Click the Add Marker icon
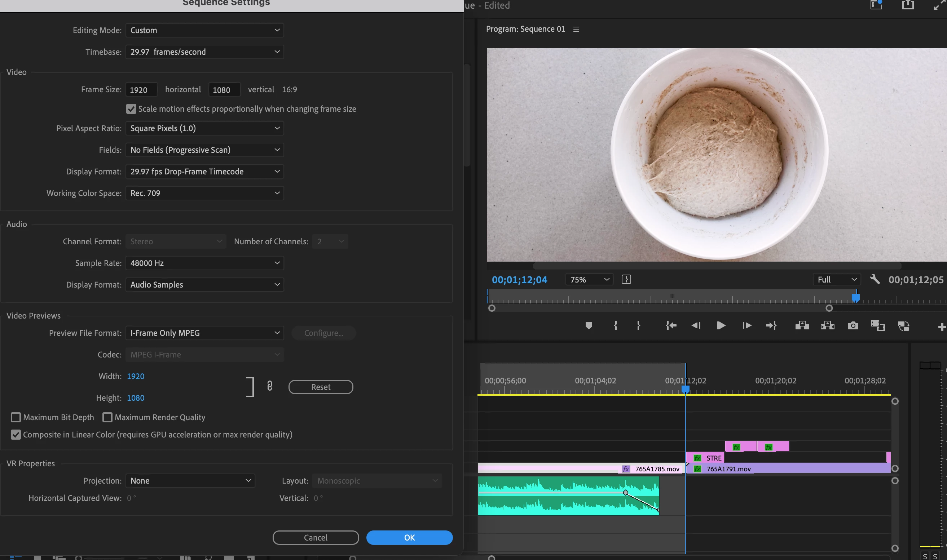Screen dimensions: 947x560 (588, 326)
